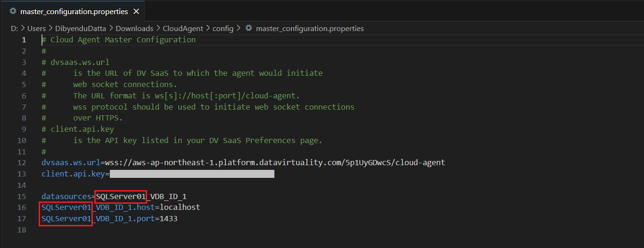Click the localhost host value
The width and height of the screenshot is (644, 248).
tap(180, 208)
